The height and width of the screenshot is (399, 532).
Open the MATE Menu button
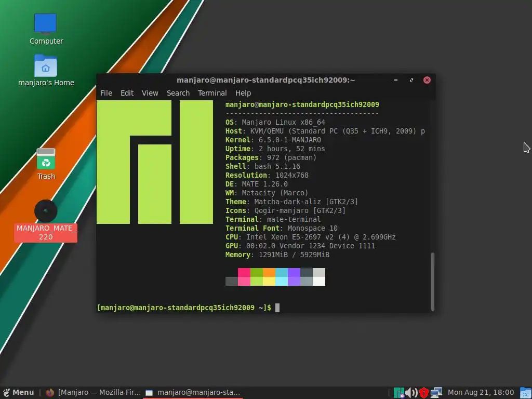18,393
